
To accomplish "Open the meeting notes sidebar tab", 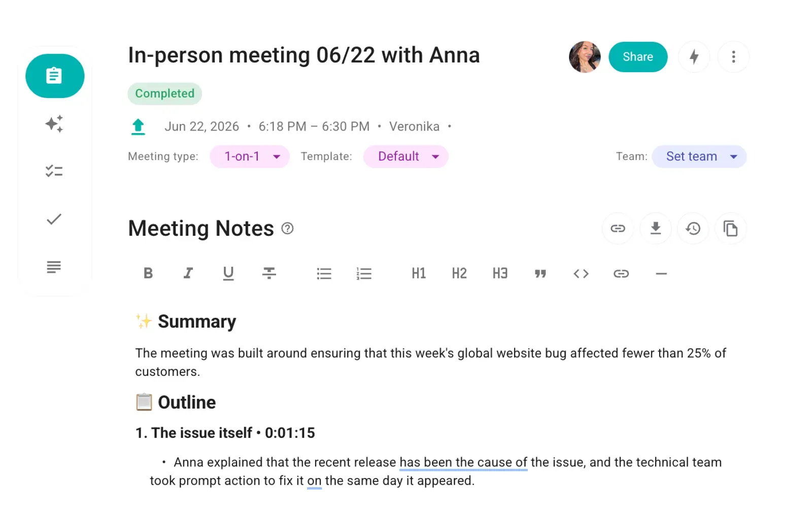I will tap(55, 76).
